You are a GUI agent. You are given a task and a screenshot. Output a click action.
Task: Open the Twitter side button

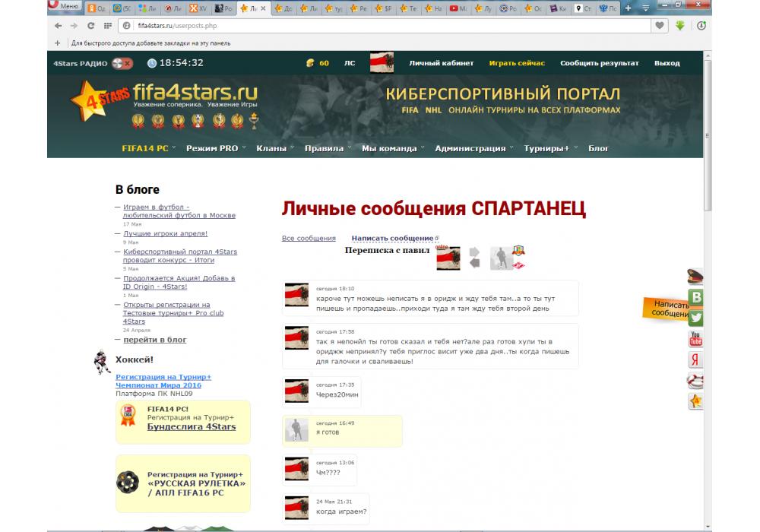695,318
